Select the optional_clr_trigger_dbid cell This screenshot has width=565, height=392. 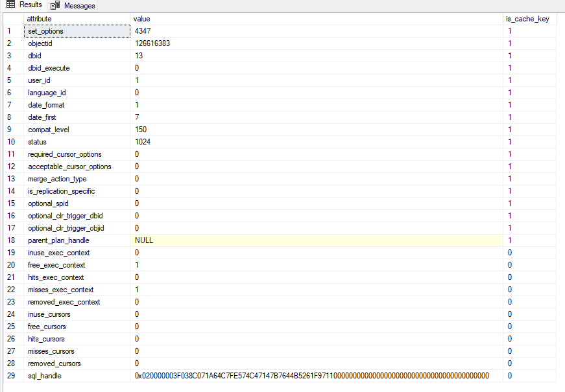pyautogui.click(x=77, y=216)
